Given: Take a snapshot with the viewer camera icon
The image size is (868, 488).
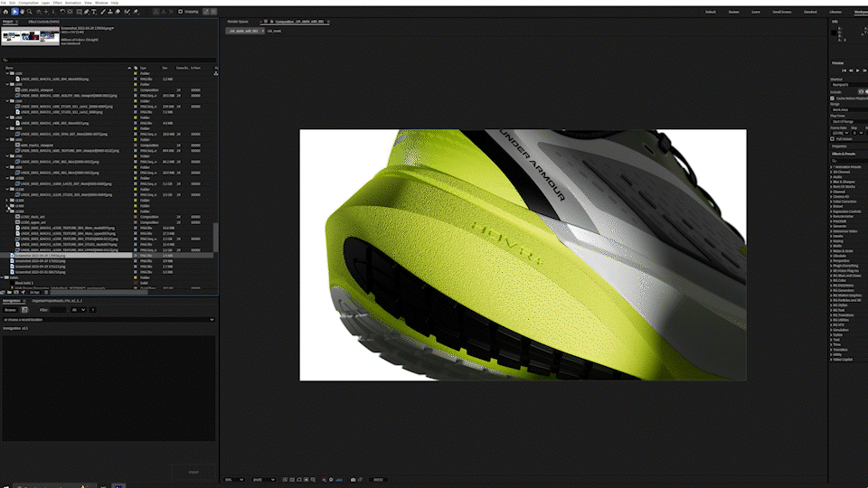Looking at the screenshot, I should coord(353,480).
